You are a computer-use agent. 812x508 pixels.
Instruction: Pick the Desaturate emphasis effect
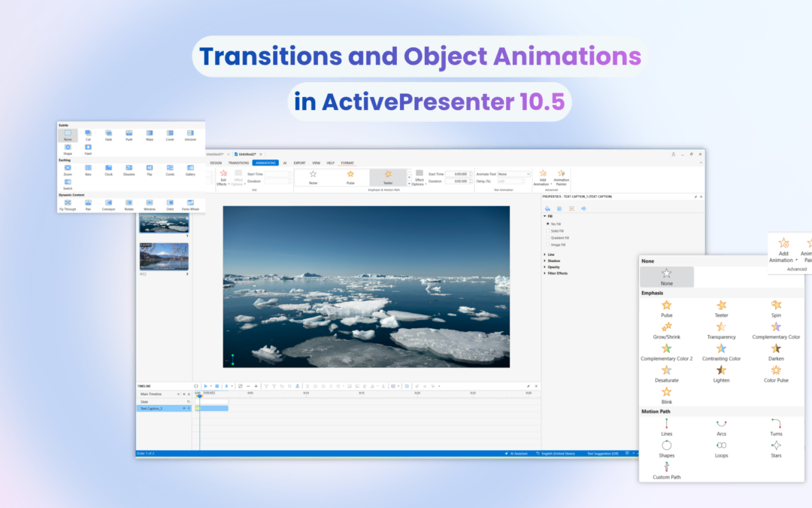[666, 374]
